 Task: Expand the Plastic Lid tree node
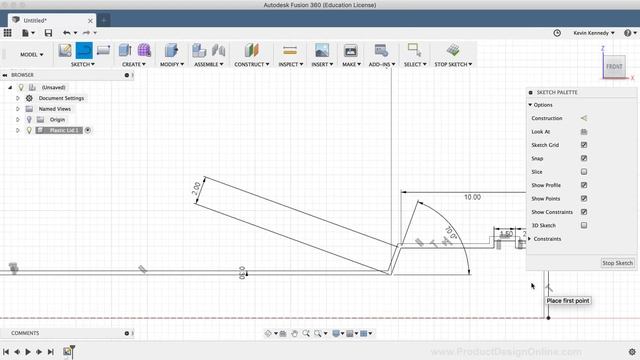pos(18,130)
